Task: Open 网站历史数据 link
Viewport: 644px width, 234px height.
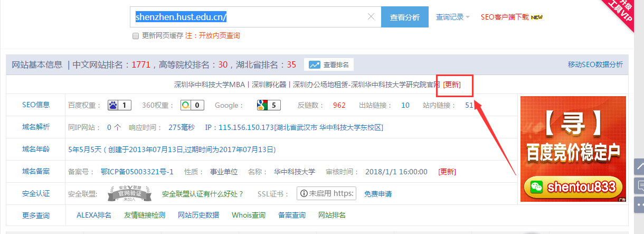Action: [x=198, y=215]
